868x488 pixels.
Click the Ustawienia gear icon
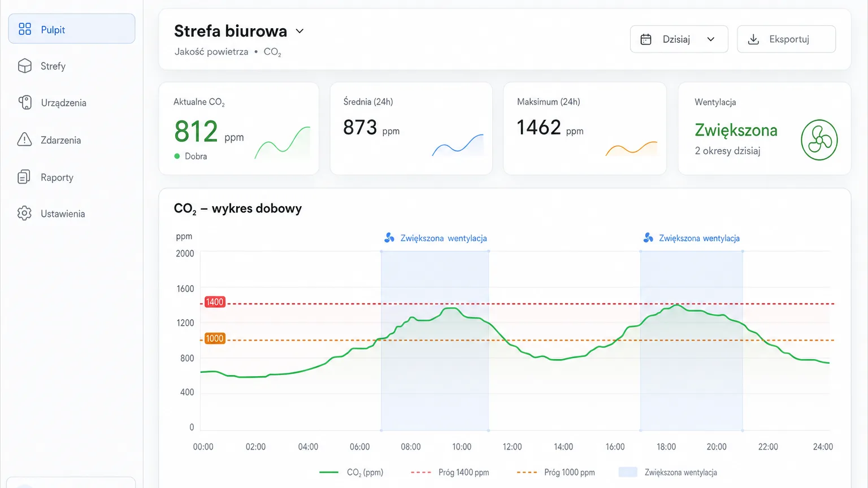click(24, 213)
